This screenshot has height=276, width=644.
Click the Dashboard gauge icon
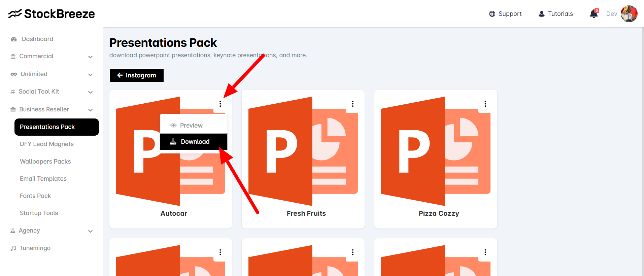click(14, 39)
